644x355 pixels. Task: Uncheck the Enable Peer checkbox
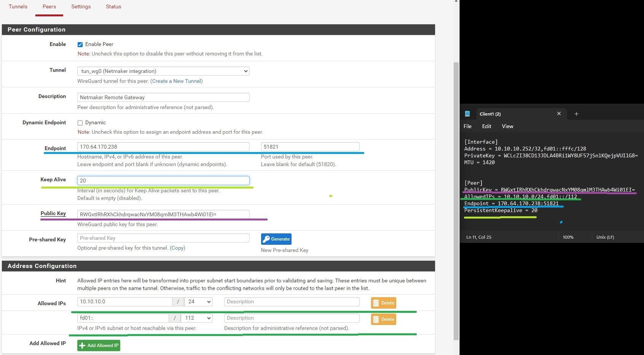pos(80,44)
